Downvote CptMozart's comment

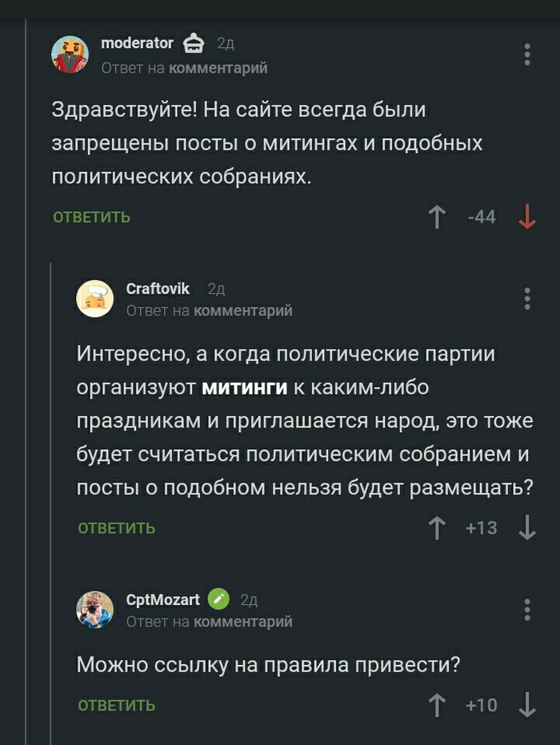(526, 705)
